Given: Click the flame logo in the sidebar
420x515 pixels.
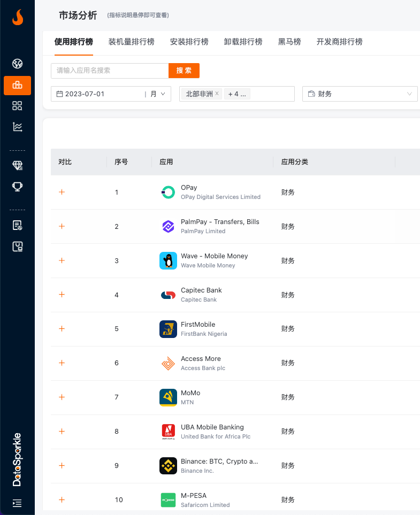Looking at the screenshot, I should tap(17, 18).
